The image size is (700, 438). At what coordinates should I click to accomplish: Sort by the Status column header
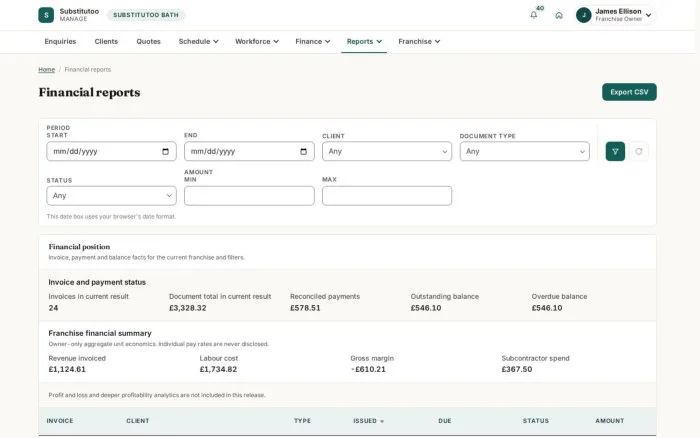[536, 421]
